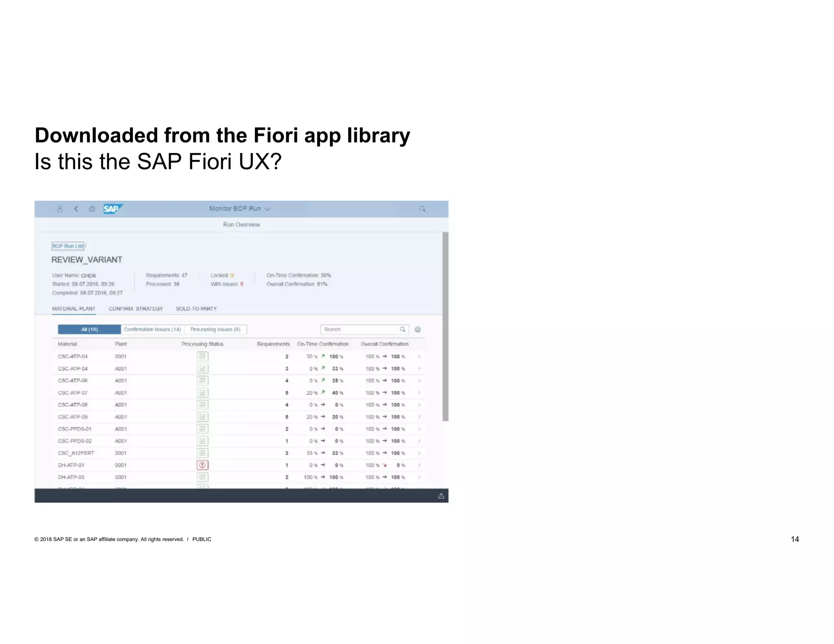Viewport: 834px width, 644px height.
Task: Click error status icon for DH-ATP-01
Action: tap(202, 465)
